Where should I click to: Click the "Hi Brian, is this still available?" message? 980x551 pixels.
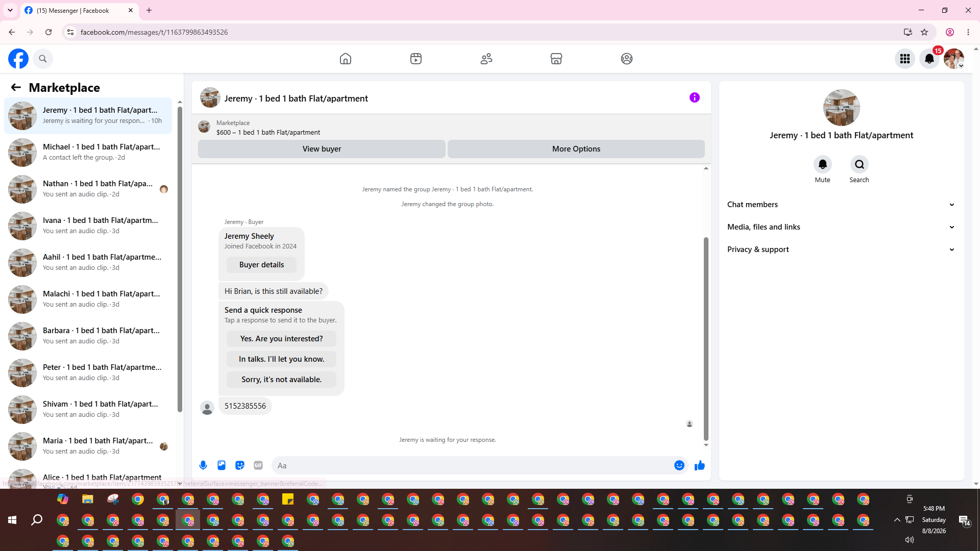(274, 291)
